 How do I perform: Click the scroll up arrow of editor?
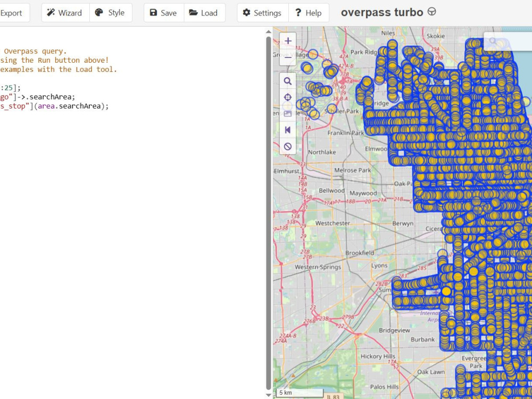pyautogui.click(x=268, y=31)
